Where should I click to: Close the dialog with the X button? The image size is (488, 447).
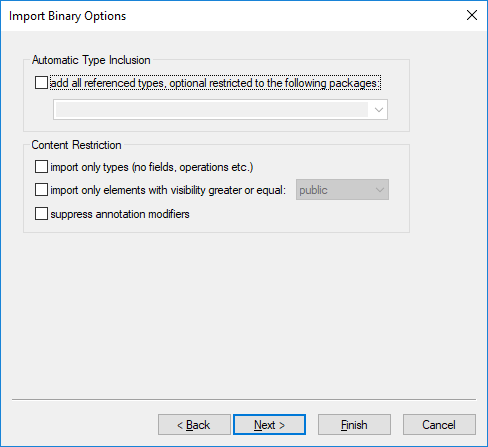472,15
